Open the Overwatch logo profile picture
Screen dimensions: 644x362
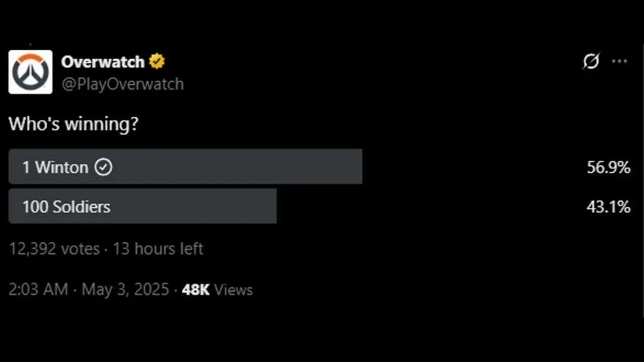[30, 72]
